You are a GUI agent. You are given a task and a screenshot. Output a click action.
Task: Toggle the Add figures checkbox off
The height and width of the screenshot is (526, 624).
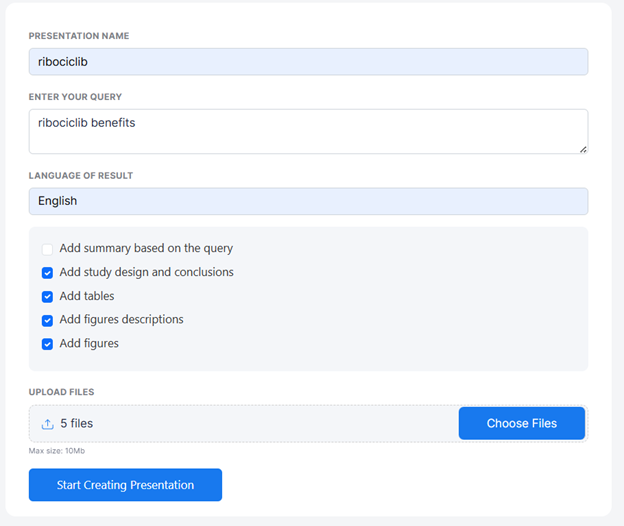point(47,344)
